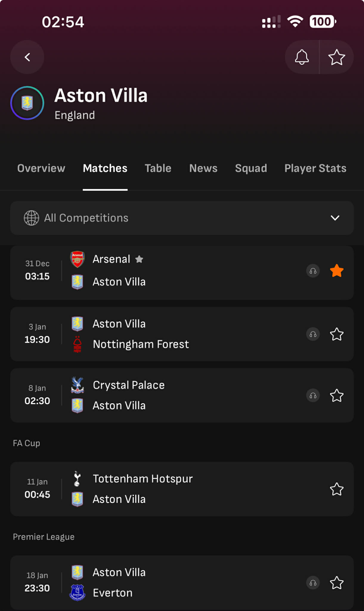The height and width of the screenshot is (611, 364).
Task: Open the Table tab
Action: (x=158, y=168)
